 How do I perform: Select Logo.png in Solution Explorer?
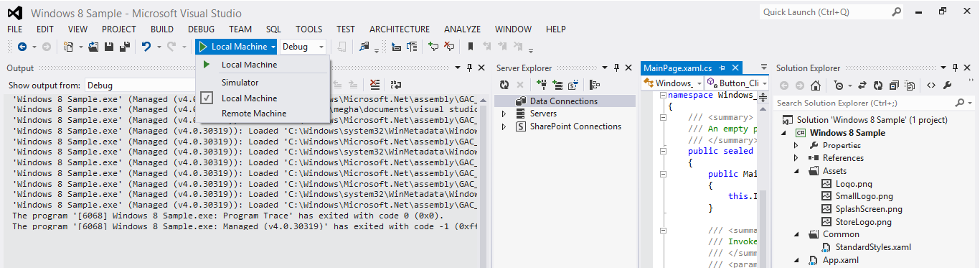(x=854, y=184)
